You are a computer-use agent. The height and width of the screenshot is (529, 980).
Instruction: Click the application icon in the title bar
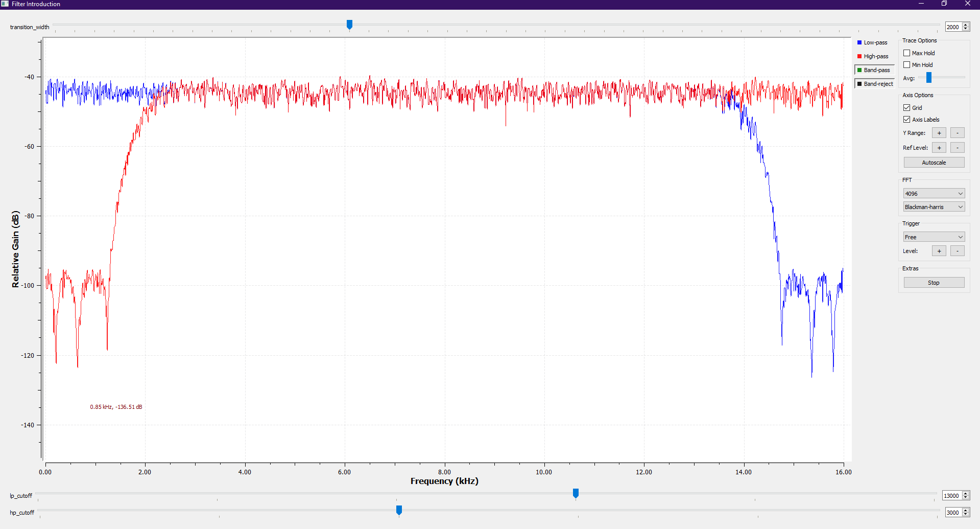tap(5, 4)
